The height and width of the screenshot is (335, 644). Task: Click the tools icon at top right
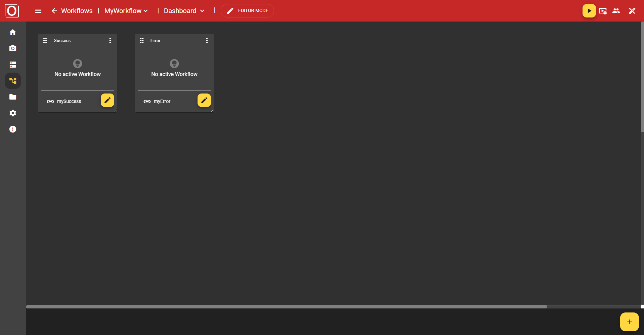[x=632, y=10]
